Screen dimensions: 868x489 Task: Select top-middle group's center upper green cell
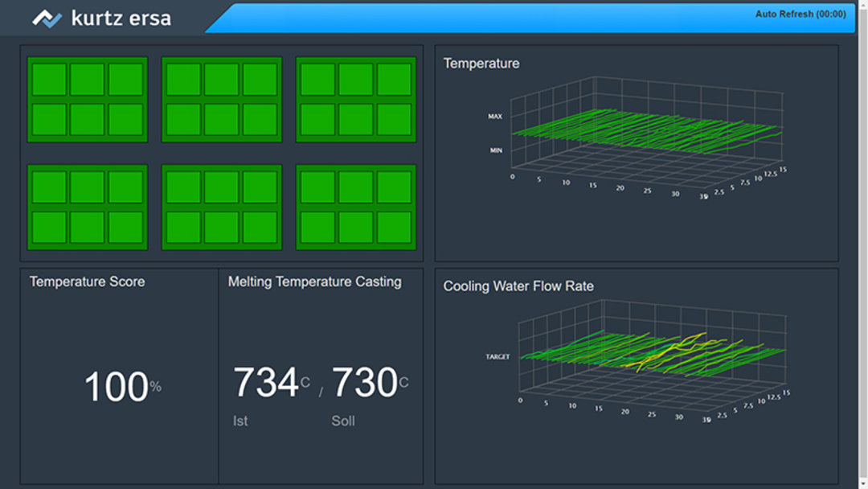pyautogui.click(x=221, y=80)
